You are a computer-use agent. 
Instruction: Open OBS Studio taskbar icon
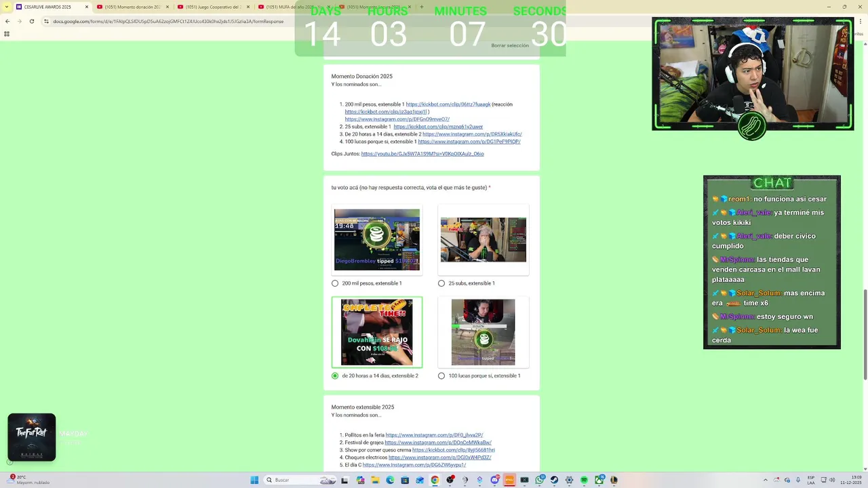tap(450, 480)
